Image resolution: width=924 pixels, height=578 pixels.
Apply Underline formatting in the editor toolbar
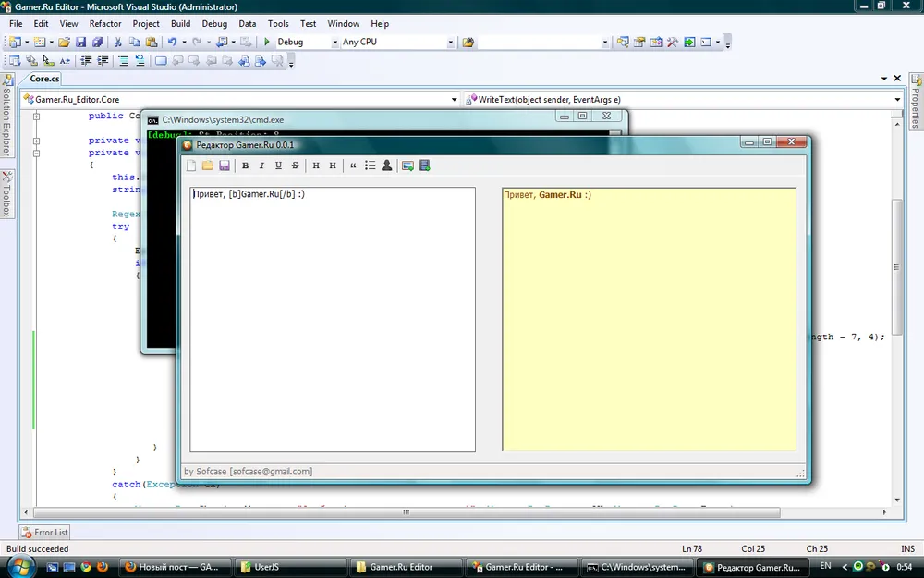[278, 166]
